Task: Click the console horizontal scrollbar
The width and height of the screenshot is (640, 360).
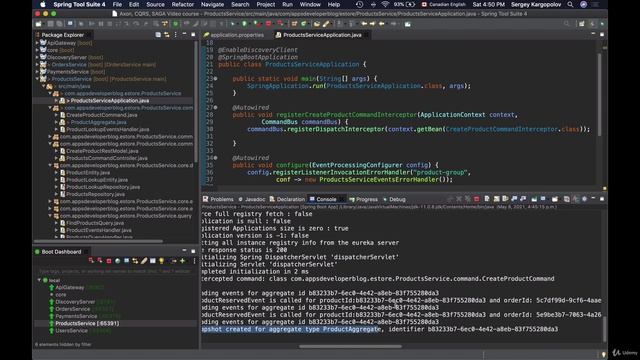Action: [350, 347]
